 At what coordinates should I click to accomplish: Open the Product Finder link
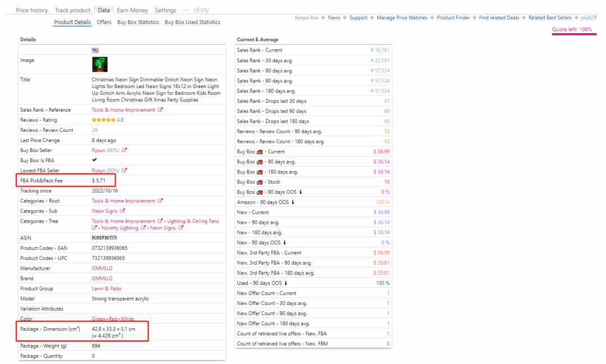coord(453,18)
